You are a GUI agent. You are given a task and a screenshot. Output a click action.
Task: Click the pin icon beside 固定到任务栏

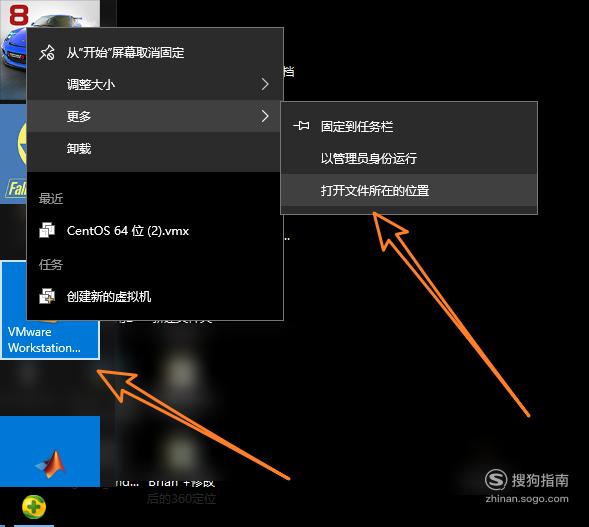coord(301,126)
